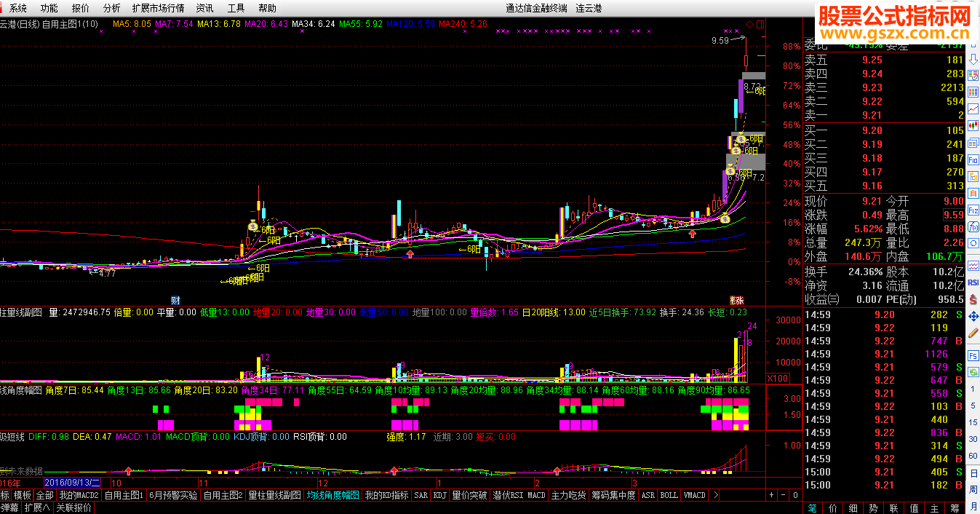Click the red square icon atop chart
The width and height of the screenshot is (980, 514).
[x=760, y=24]
